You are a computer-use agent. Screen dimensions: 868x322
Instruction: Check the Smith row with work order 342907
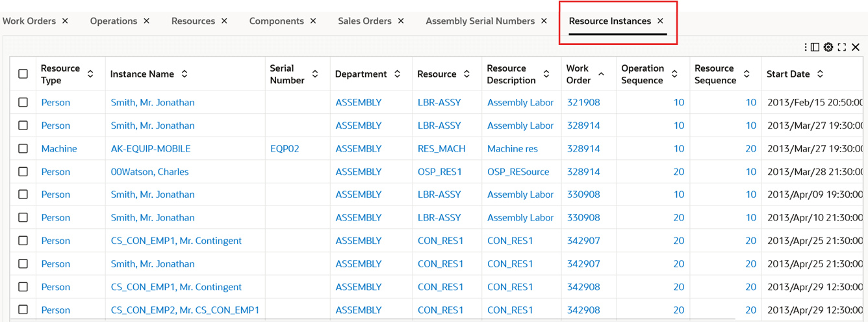click(x=23, y=263)
